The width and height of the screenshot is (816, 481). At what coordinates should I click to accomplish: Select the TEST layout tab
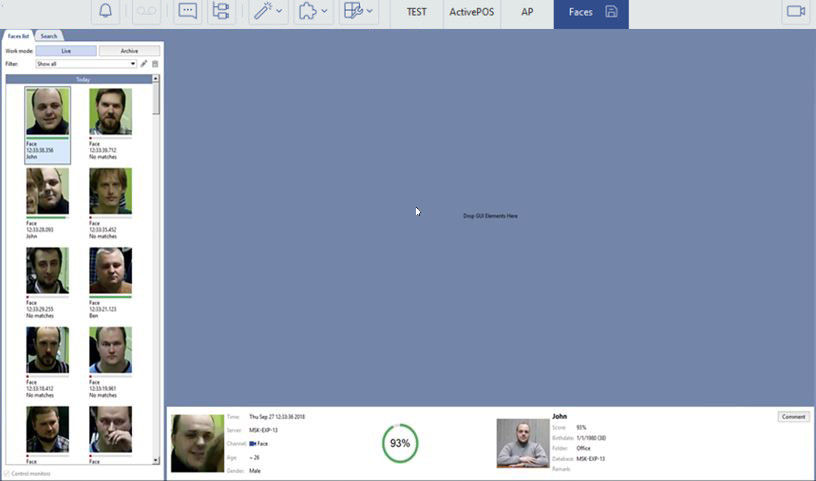[416, 12]
